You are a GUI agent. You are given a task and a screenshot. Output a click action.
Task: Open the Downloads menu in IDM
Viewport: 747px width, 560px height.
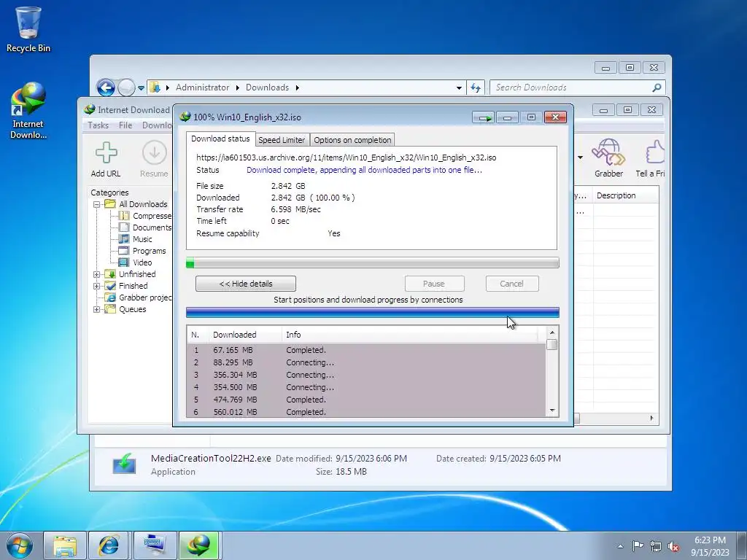pyautogui.click(x=157, y=125)
